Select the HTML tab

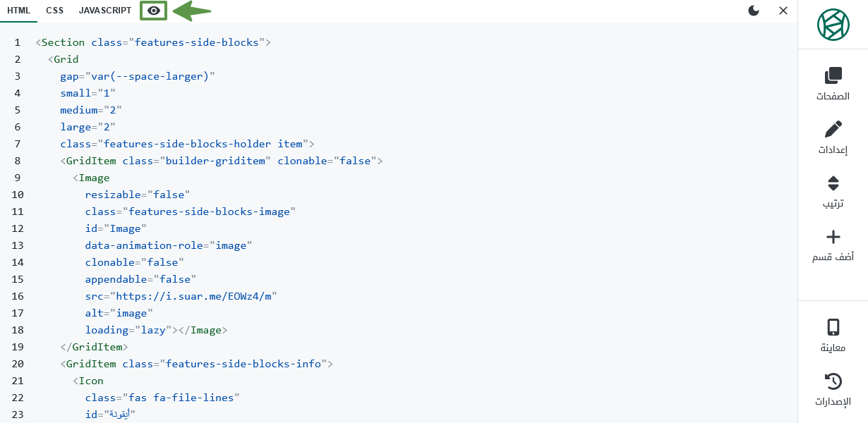tap(18, 11)
